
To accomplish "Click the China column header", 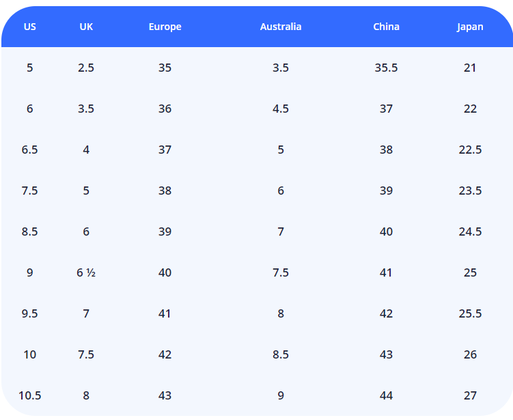I will pyautogui.click(x=386, y=27).
